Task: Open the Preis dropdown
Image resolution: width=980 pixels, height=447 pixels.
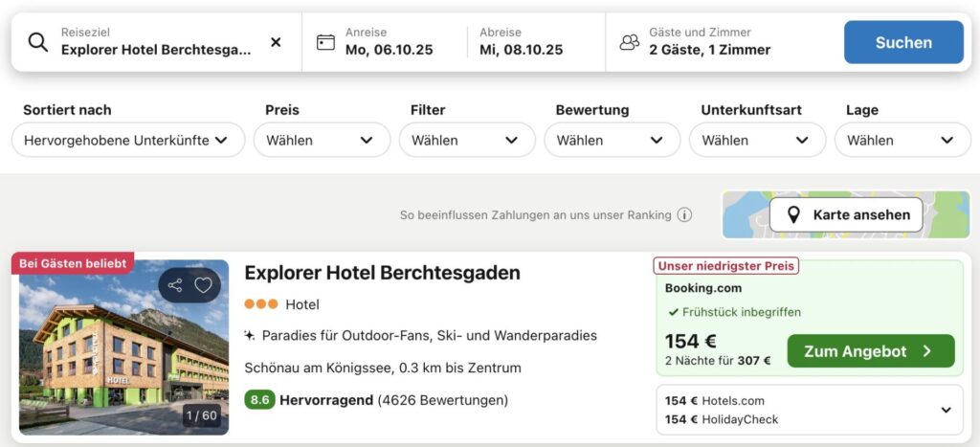Action: (322, 140)
